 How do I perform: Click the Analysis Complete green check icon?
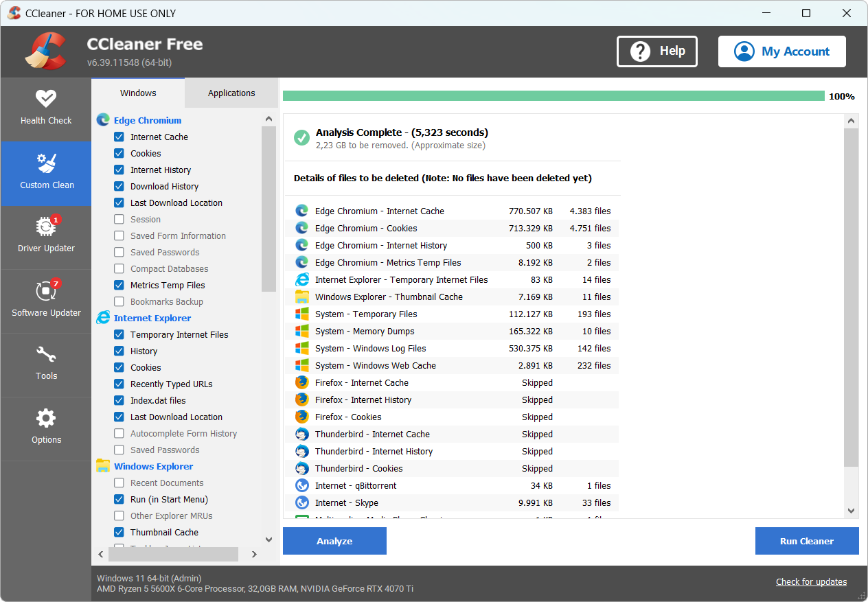pyautogui.click(x=301, y=138)
